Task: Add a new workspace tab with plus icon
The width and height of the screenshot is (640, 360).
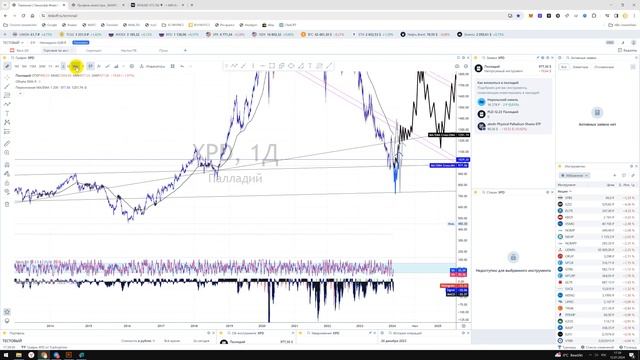Action: tap(185, 51)
